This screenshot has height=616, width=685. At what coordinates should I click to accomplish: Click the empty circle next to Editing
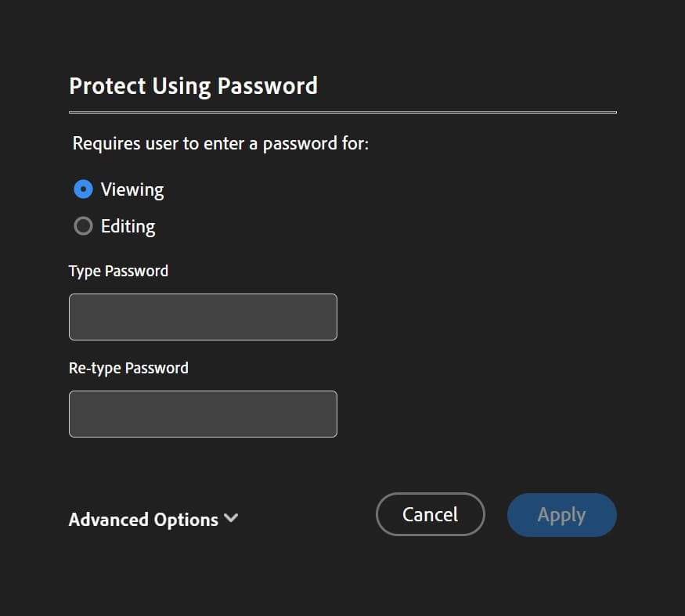[83, 226]
